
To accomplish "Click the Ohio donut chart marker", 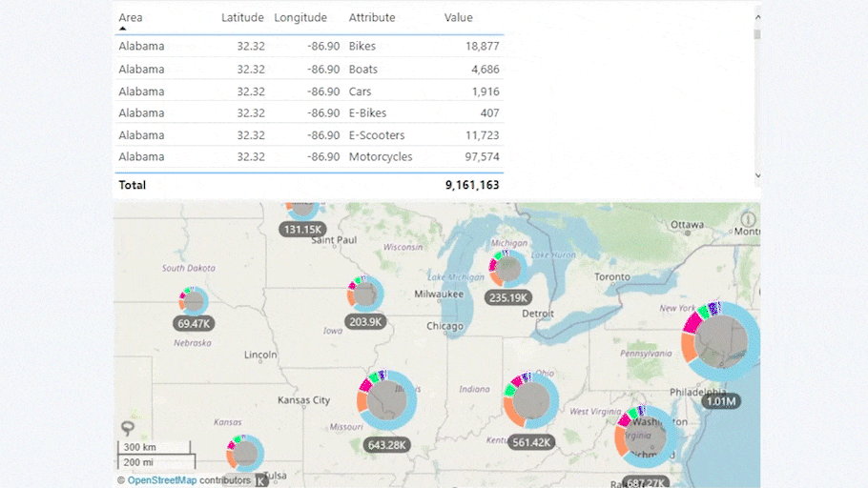I will coord(531,400).
